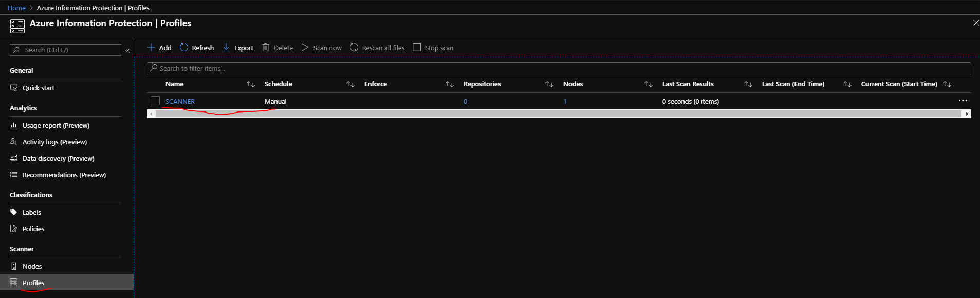Click the Activity logs person icon
This screenshot has height=298, width=980.
pyautogui.click(x=14, y=141)
